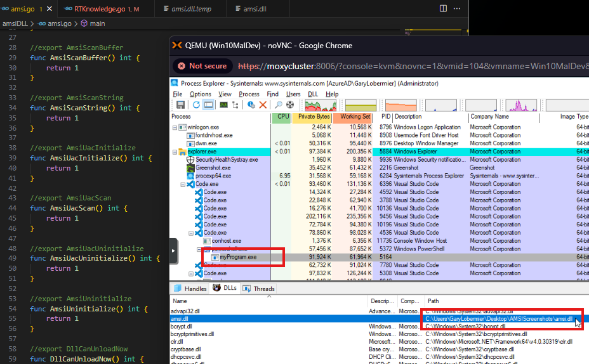Select the amsi.dll row in DLL list
The image size is (589, 364).
(379, 318)
